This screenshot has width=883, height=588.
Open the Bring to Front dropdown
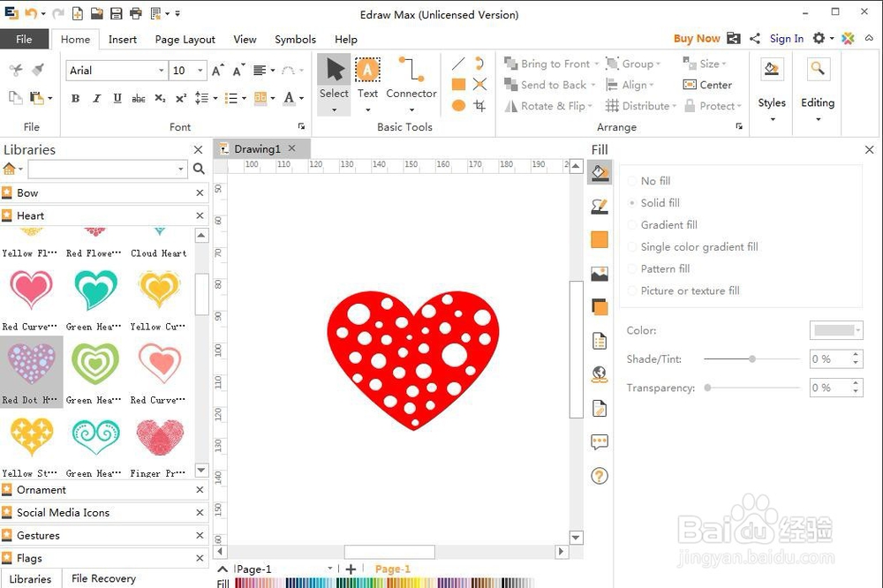(596, 64)
